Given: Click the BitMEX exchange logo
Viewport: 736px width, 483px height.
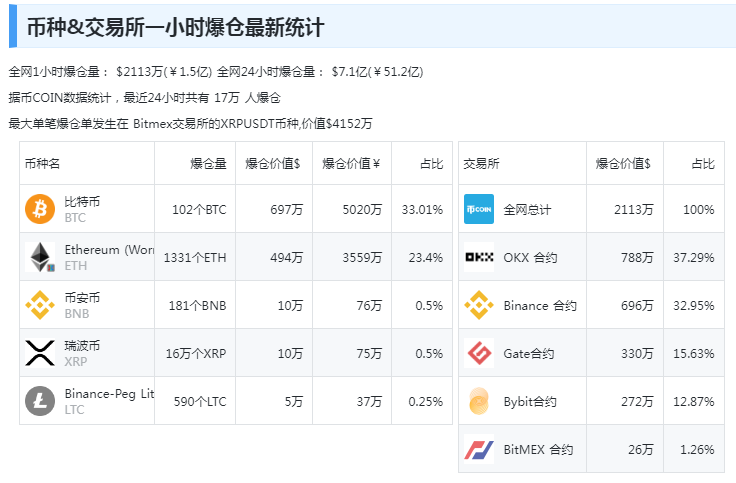Looking at the screenshot, I should click(x=479, y=449).
